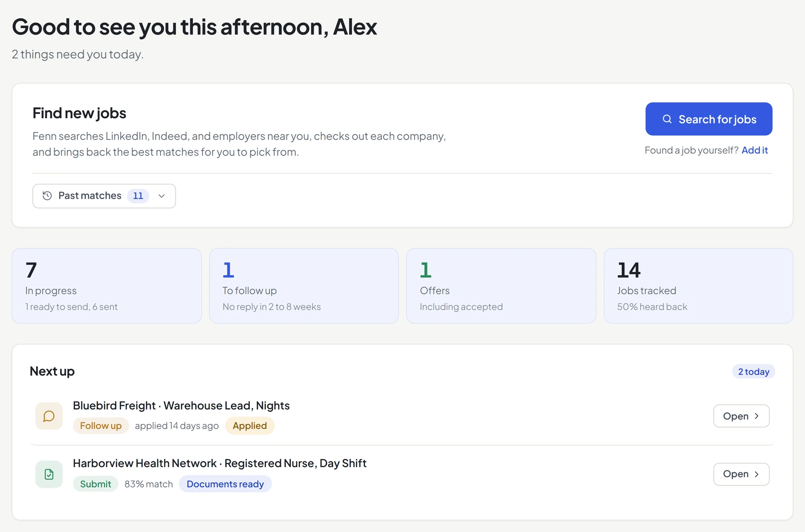Select the Bluebird Freight · Warehouse Lead, Nights title
Screen dimensions: 805x532
[x=181, y=406]
